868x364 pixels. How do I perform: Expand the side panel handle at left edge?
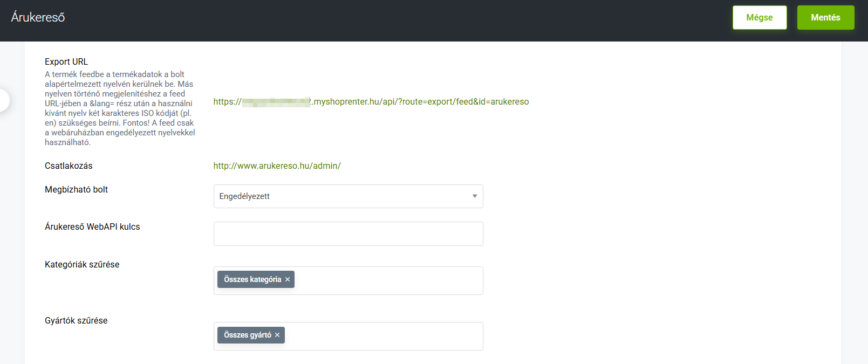tap(3, 100)
